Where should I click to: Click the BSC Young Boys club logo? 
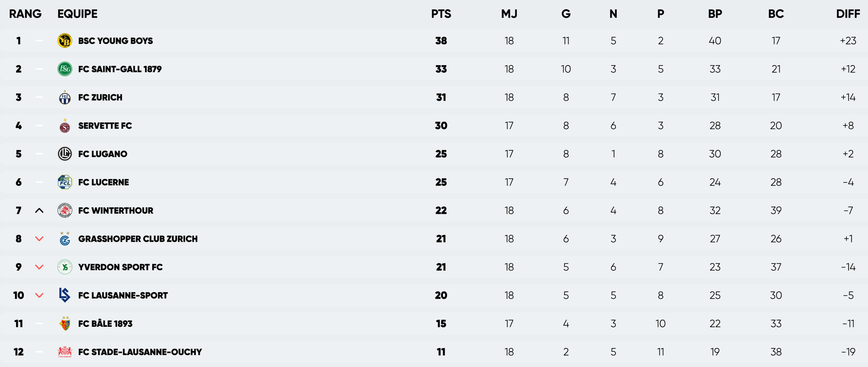[65, 41]
